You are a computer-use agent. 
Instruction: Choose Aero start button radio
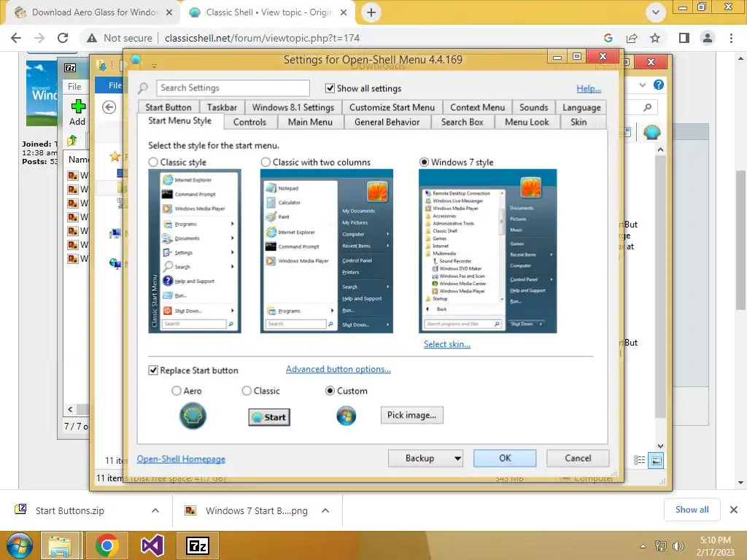pos(177,391)
